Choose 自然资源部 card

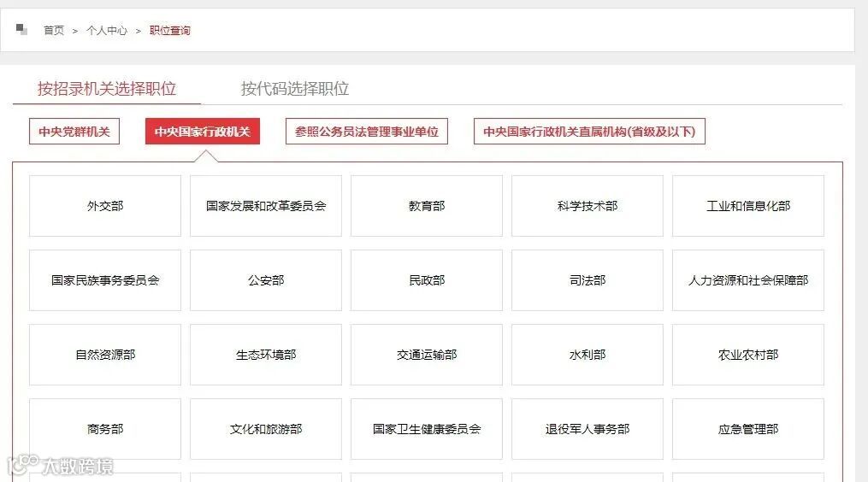click(x=105, y=355)
